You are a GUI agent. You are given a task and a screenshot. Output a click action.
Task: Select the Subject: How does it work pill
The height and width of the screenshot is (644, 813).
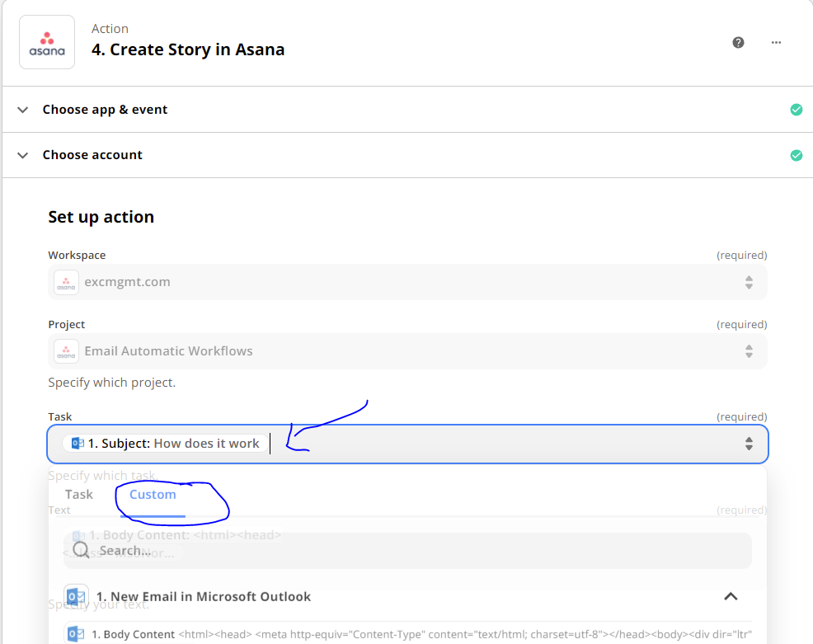coord(166,444)
